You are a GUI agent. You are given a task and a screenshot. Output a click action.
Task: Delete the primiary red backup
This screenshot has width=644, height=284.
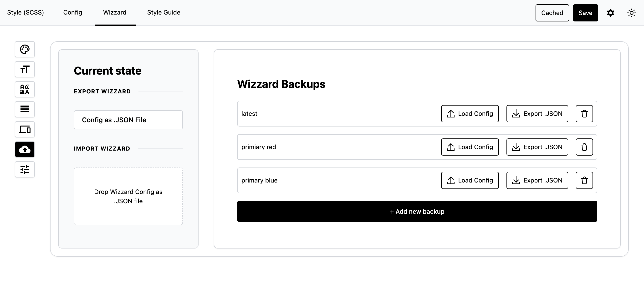(x=584, y=147)
